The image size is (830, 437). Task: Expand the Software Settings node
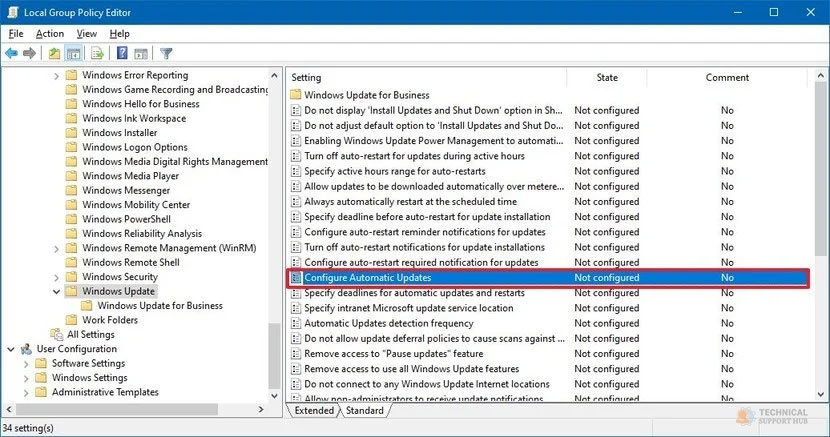coord(26,363)
